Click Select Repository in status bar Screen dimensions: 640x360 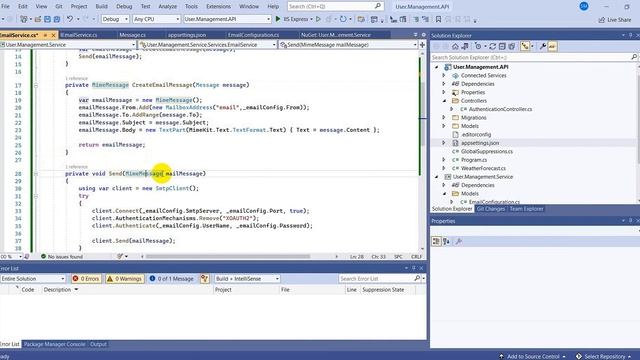[604, 356]
